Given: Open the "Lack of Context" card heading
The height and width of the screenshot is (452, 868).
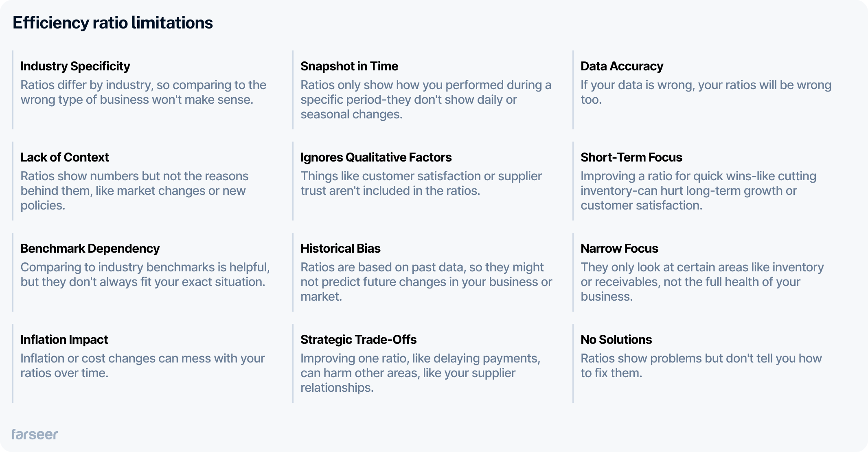Looking at the screenshot, I should click(x=65, y=157).
